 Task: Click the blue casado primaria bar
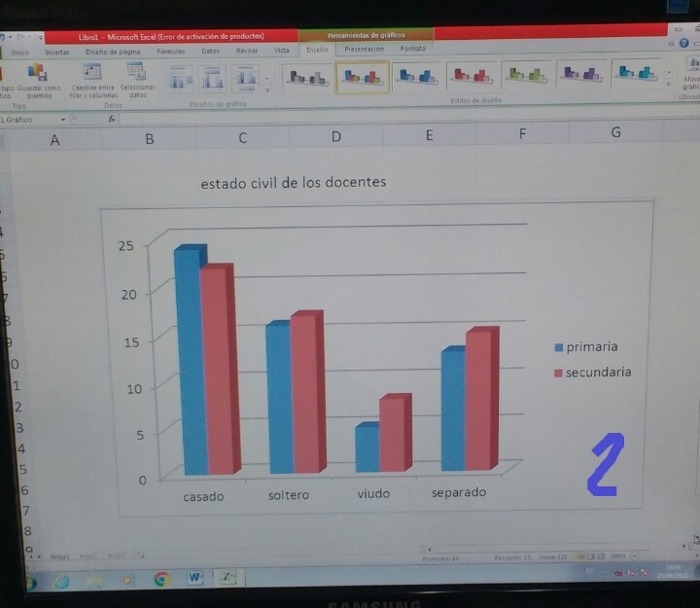[x=192, y=361]
